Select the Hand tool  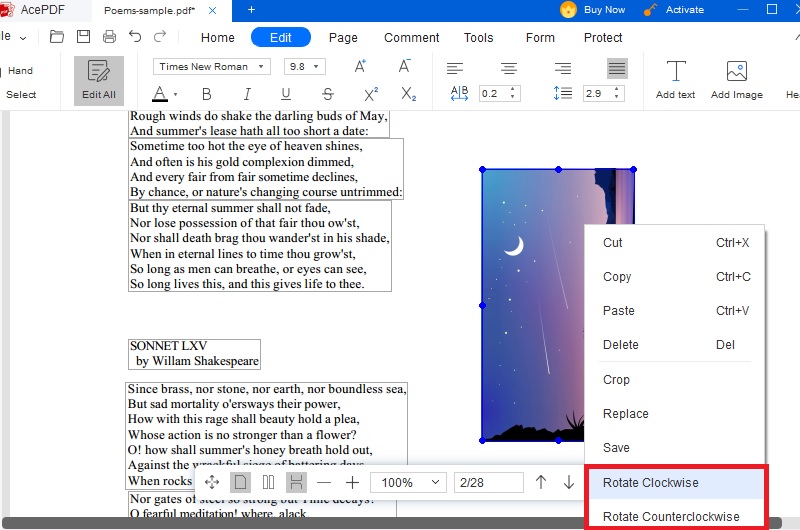20,70
